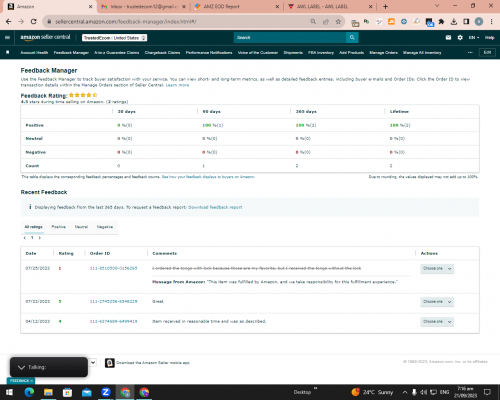Screen dimensions: 500x400
Task: Open the EN language dropdown
Action: (474, 38)
